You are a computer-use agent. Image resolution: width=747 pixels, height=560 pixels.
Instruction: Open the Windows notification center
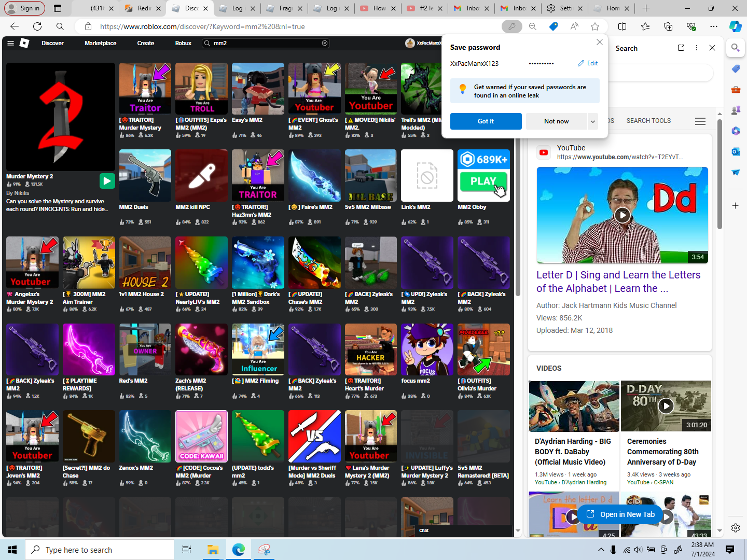click(x=730, y=550)
